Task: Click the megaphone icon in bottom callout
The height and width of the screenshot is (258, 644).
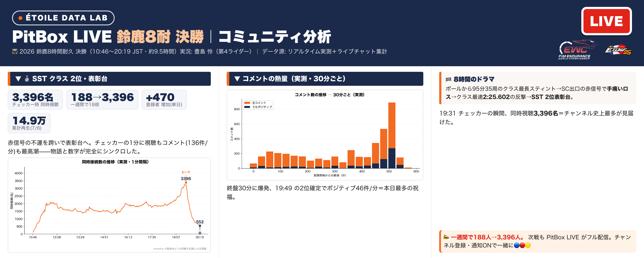Action: 446,237
